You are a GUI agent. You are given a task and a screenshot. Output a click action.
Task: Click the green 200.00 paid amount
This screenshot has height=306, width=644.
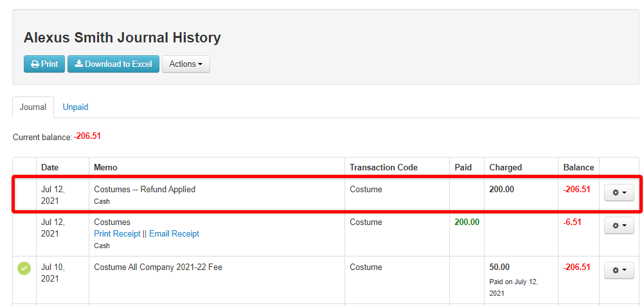(467, 222)
